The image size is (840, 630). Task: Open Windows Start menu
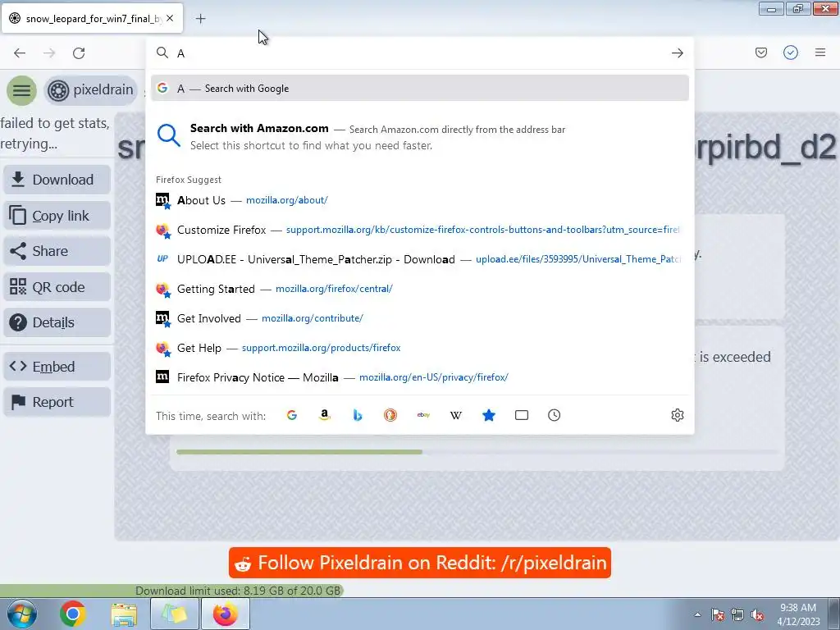coord(21,614)
